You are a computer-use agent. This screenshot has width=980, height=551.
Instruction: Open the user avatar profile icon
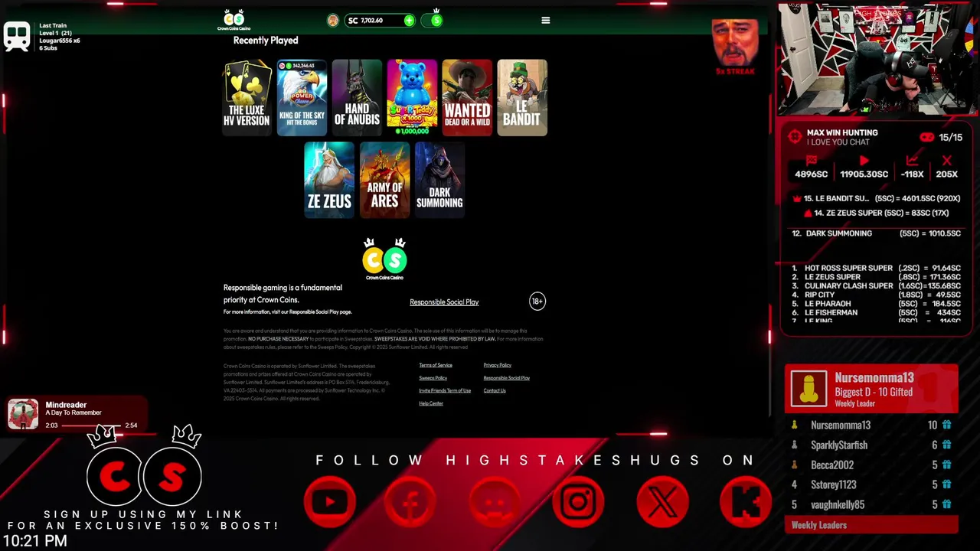tap(332, 21)
